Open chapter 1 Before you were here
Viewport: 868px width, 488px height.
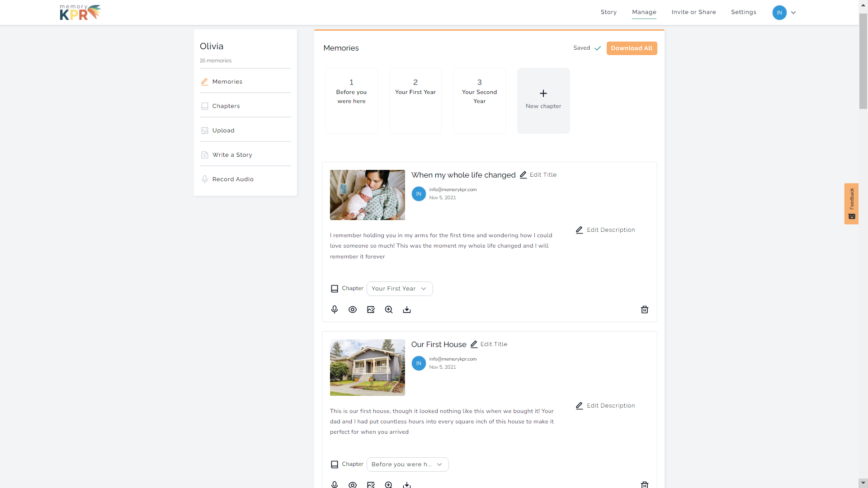351,101
